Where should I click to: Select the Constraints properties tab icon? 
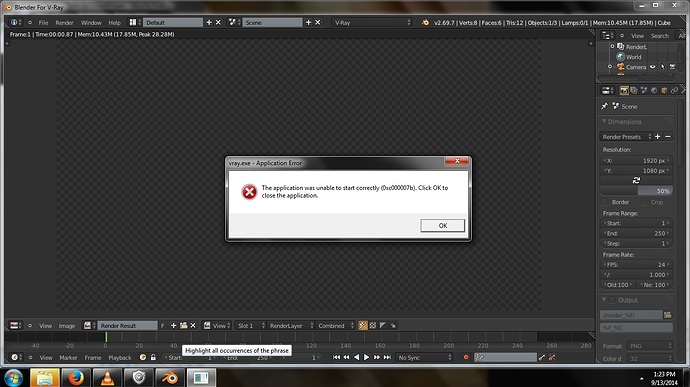pos(674,90)
